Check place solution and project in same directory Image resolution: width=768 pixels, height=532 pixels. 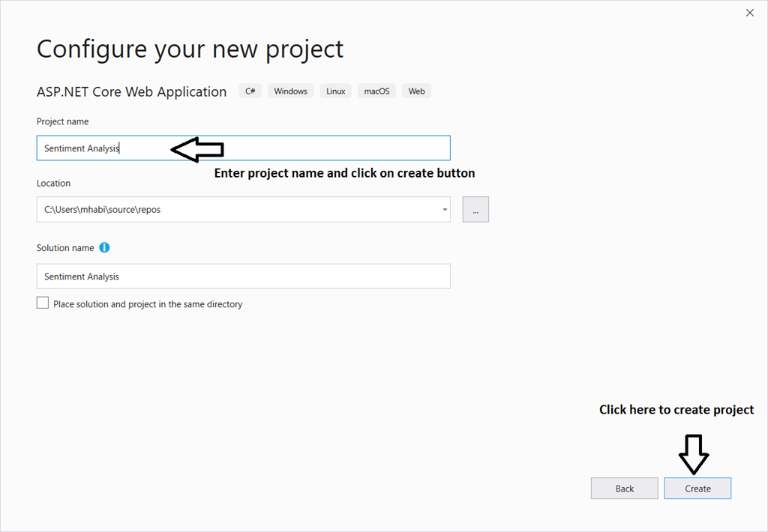(43, 303)
